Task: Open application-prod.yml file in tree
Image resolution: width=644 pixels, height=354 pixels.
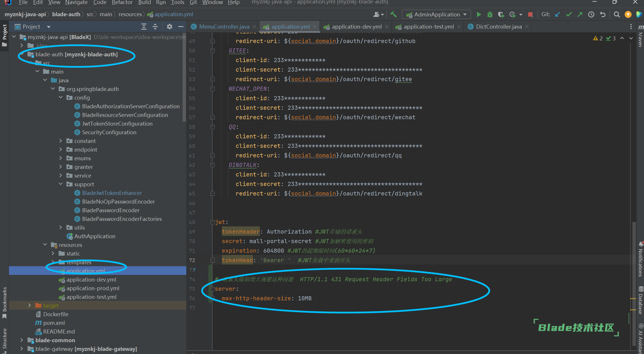Action: [93, 288]
